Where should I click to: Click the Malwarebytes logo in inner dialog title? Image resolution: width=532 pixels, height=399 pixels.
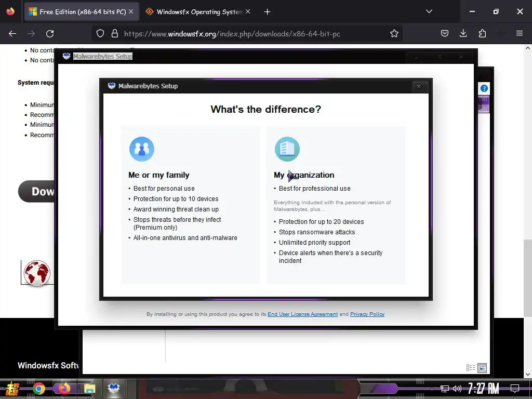pyautogui.click(x=112, y=86)
